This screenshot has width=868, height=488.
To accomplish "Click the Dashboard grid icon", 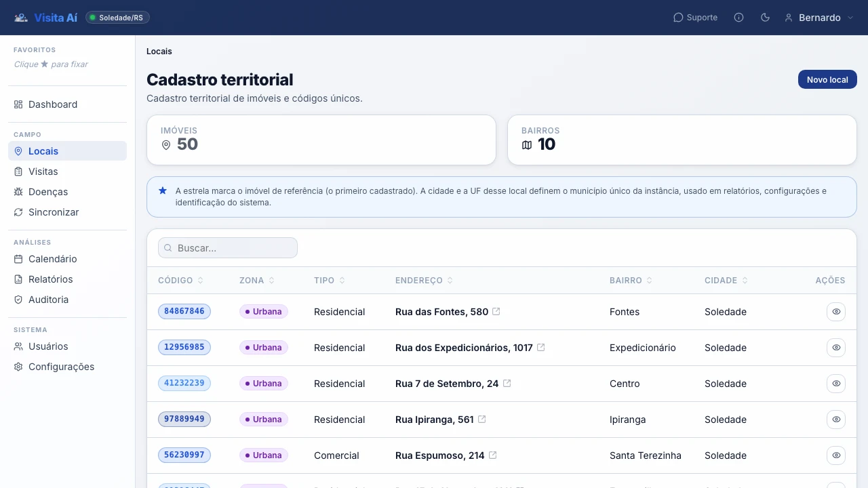I will [x=18, y=104].
